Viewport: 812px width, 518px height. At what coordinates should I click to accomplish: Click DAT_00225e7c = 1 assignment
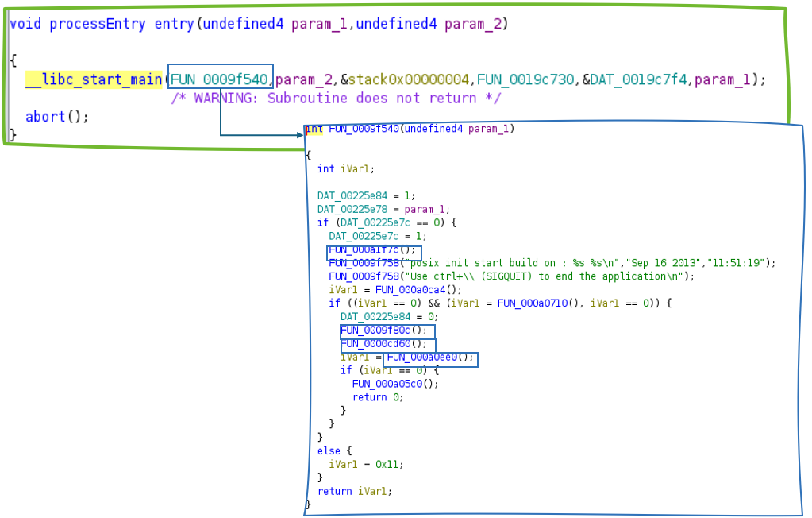378,236
